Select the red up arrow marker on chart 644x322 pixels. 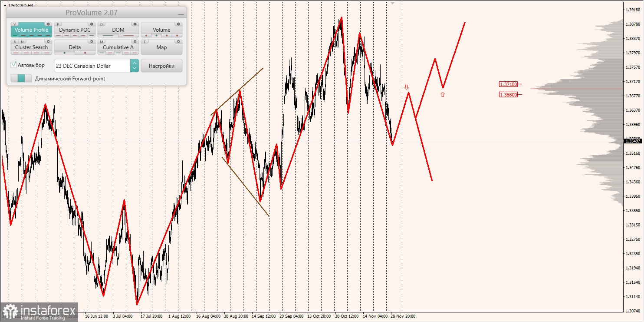click(443, 94)
